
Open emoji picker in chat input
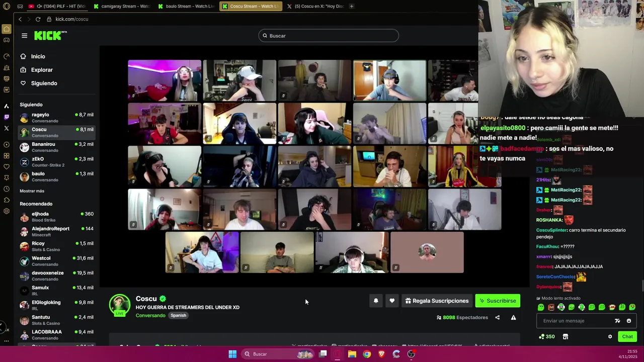point(628,321)
